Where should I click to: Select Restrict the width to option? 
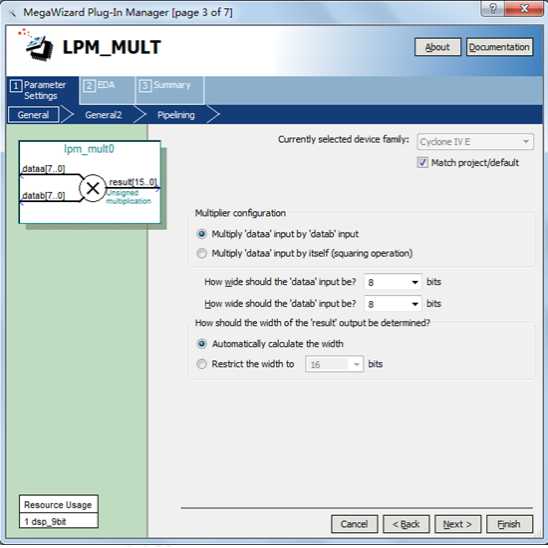[202, 364]
